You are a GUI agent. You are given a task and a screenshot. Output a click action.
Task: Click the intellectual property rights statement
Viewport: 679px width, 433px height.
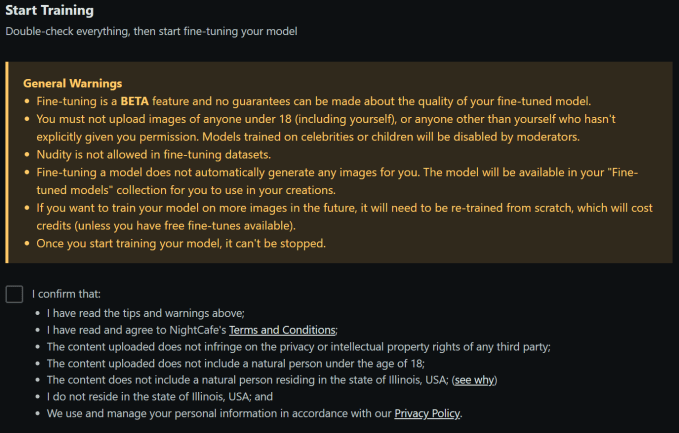tap(299, 347)
